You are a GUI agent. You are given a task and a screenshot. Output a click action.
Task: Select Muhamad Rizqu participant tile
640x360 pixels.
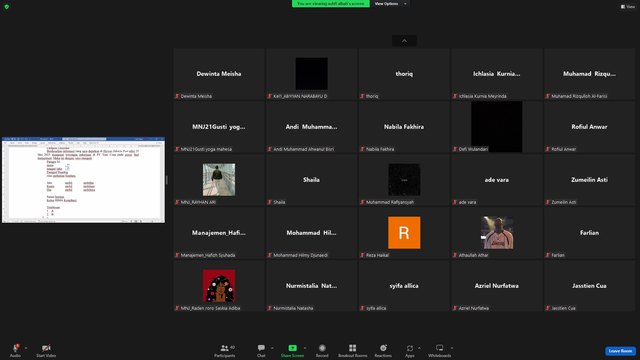(x=589, y=74)
